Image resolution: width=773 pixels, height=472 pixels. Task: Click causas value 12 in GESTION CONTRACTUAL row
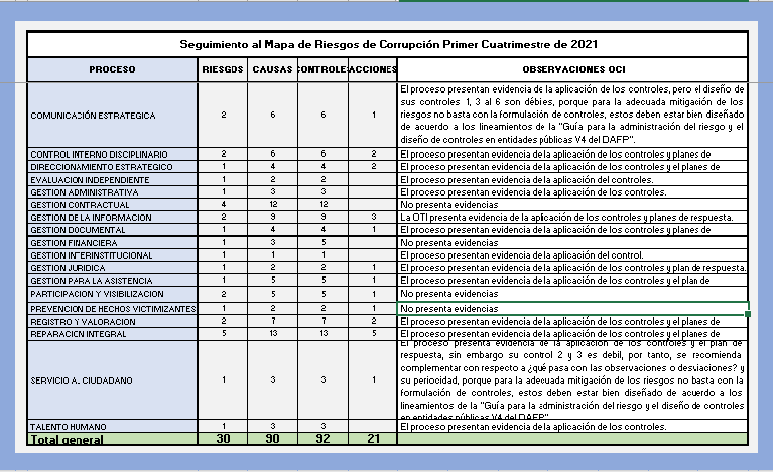coord(273,204)
